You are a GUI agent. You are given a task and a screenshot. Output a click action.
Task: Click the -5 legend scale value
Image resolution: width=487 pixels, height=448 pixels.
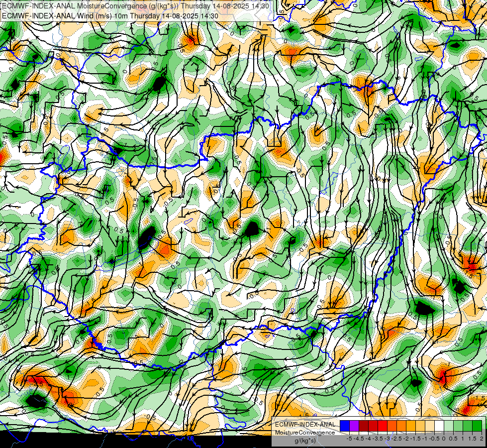coord(349,439)
